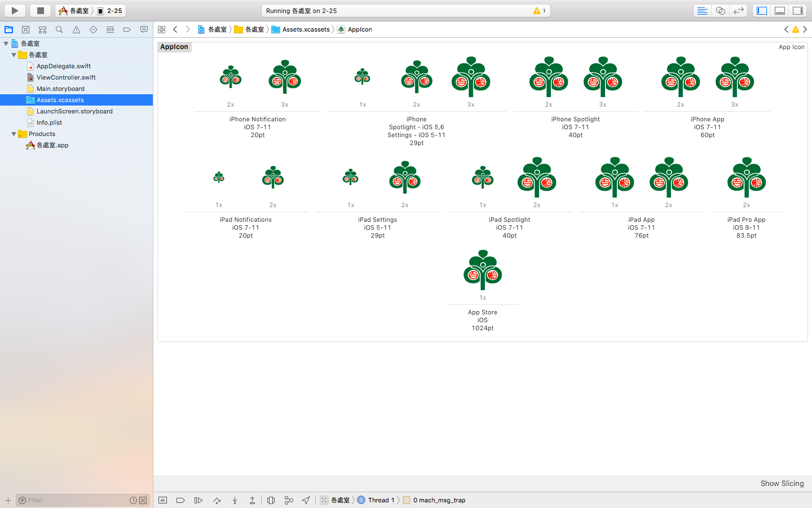
Task: Open the Find navigator search icon
Action: coord(59,30)
